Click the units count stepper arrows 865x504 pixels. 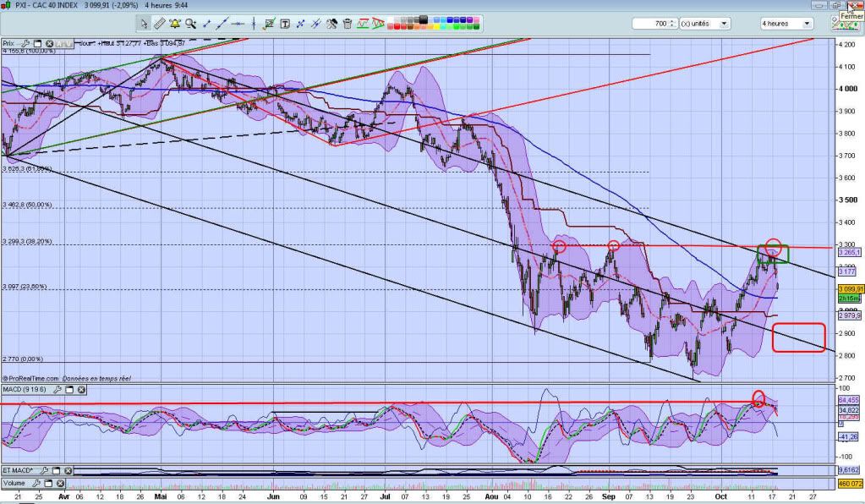tap(672, 24)
